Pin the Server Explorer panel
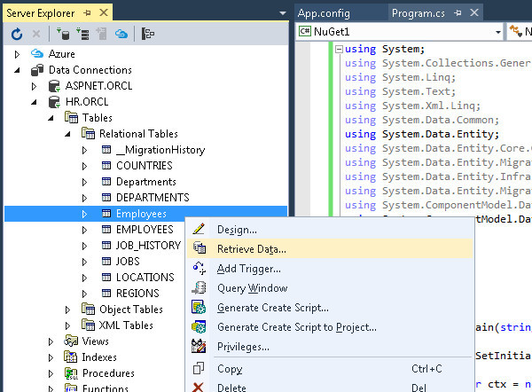 point(88,12)
